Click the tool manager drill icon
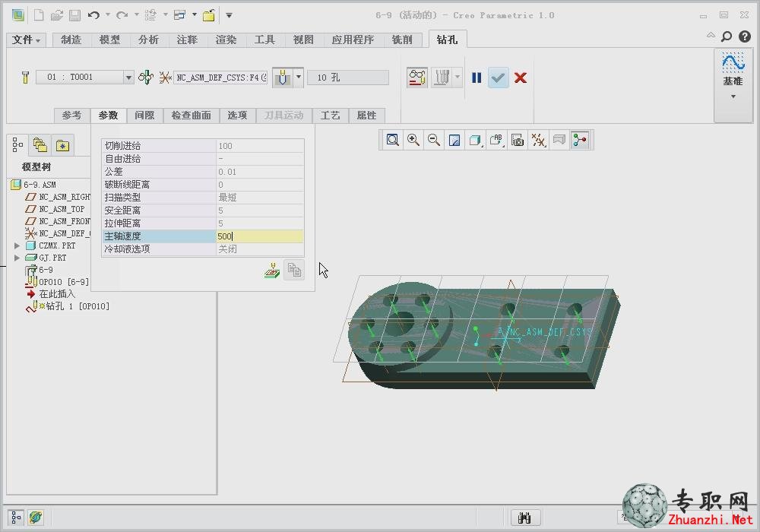760x532 pixels. (25, 78)
